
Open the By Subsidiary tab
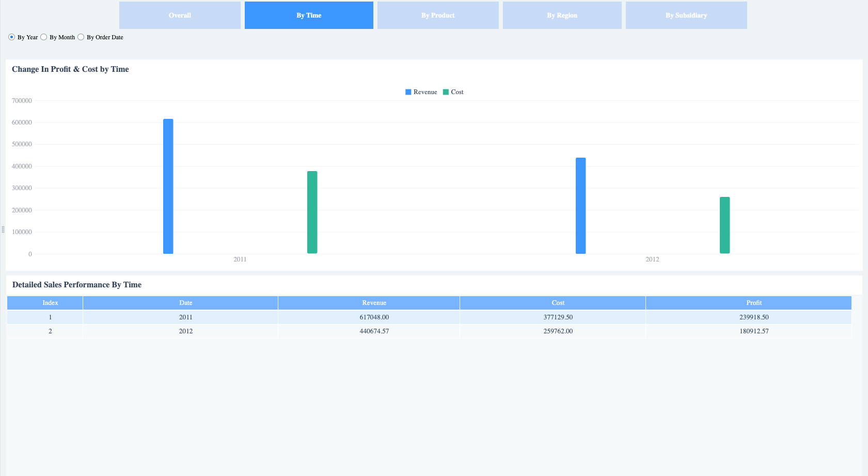686,15
